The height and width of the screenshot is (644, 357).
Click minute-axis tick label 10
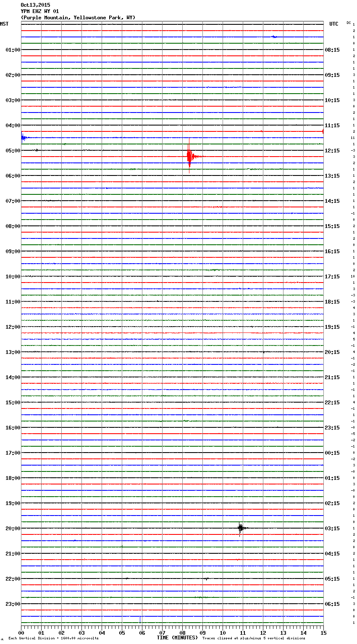tap(223, 633)
